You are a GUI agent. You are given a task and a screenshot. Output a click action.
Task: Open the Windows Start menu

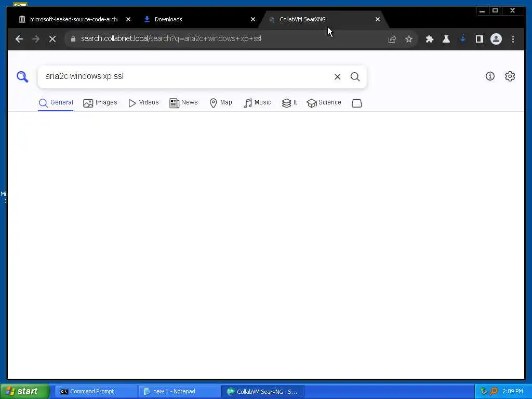[x=25, y=392]
